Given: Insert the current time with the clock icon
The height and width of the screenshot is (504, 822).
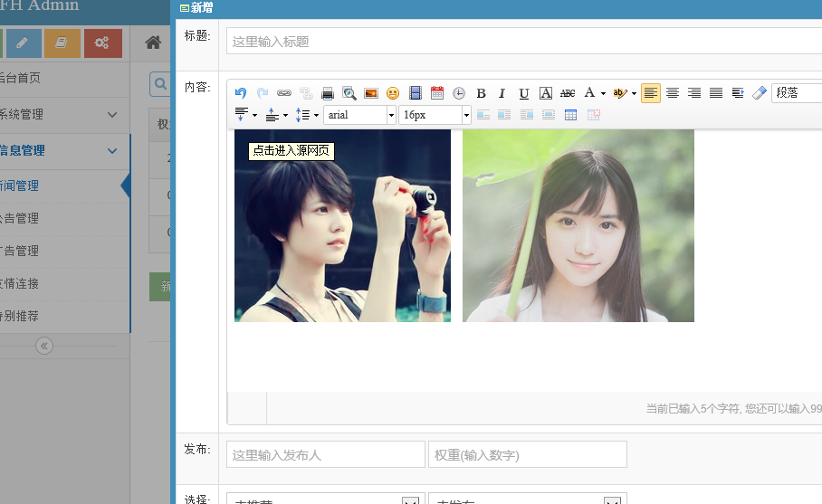Looking at the screenshot, I should tap(459, 93).
